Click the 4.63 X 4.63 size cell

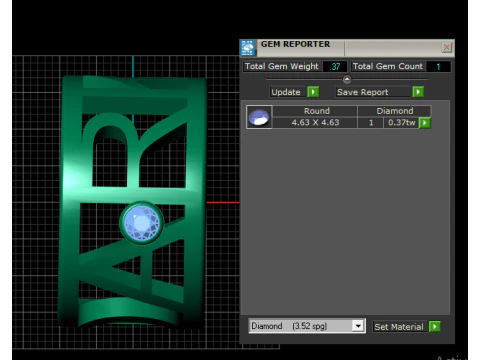pos(315,123)
